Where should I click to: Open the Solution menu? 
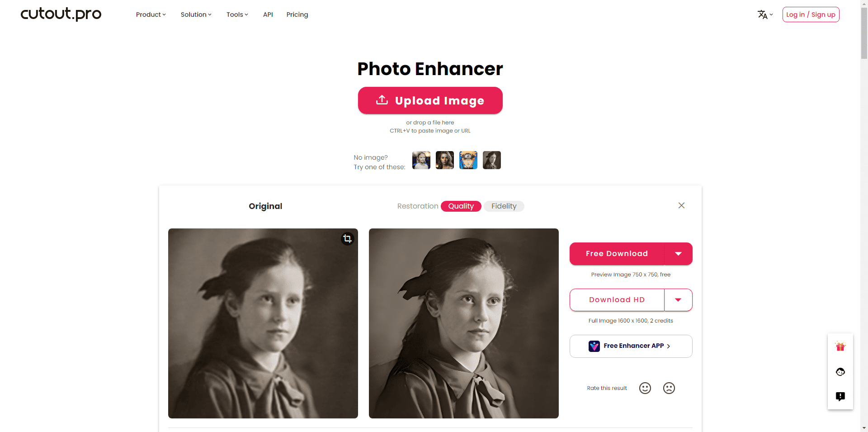pos(196,14)
